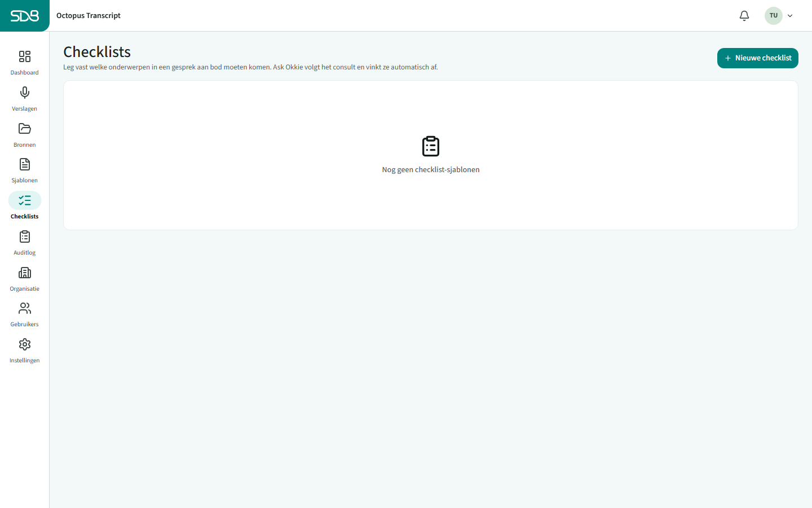Screen dimensions: 812x508
Task: Click 'Nog geen checklist-sjablonen' text
Action: (431, 170)
